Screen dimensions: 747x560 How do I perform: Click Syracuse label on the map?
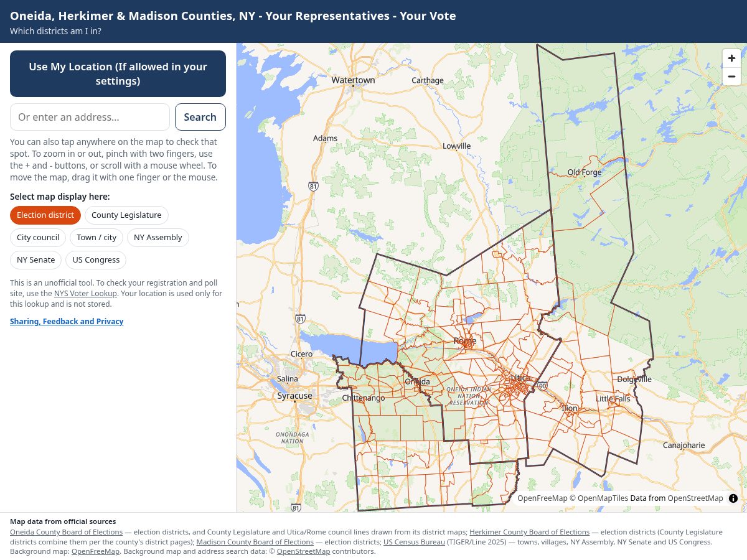pyautogui.click(x=294, y=396)
